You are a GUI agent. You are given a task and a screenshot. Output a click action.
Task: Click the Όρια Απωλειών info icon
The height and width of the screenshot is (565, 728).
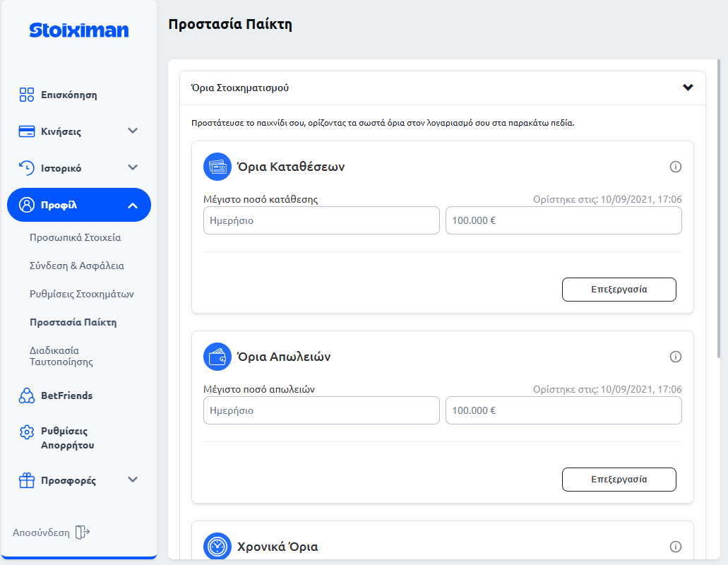coord(675,357)
